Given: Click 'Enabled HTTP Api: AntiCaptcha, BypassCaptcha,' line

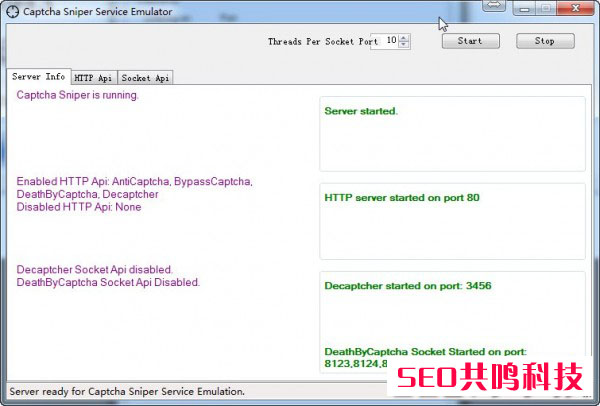Looking at the screenshot, I should (134, 181).
